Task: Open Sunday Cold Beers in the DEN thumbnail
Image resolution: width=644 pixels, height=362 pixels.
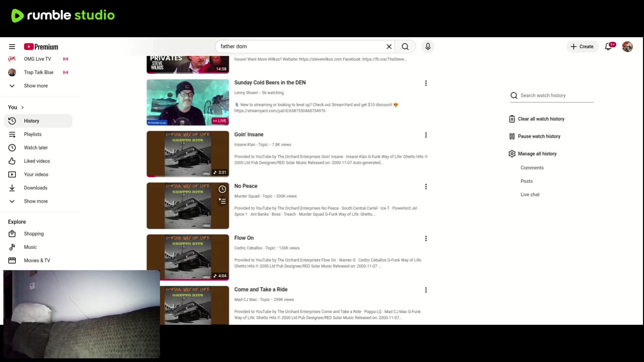Action: (x=188, y=103)
